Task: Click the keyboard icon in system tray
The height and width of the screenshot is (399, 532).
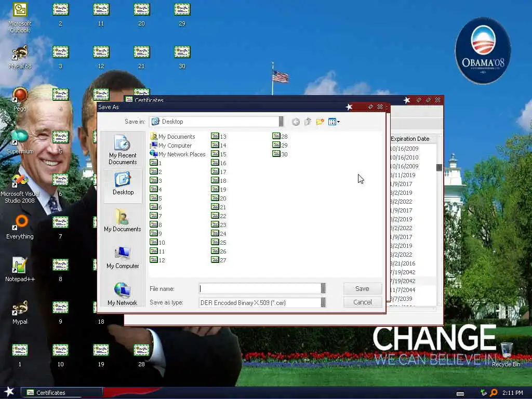Action: pos(460,393)
